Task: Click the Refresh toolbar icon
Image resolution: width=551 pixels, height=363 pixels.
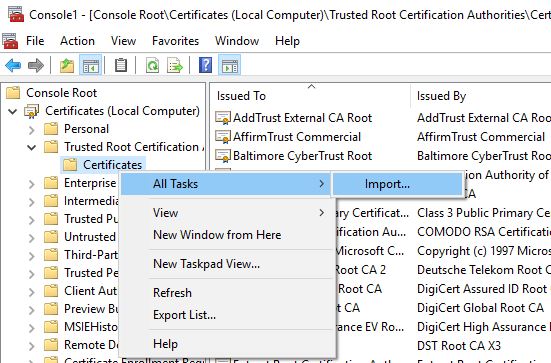Action: 152,65
